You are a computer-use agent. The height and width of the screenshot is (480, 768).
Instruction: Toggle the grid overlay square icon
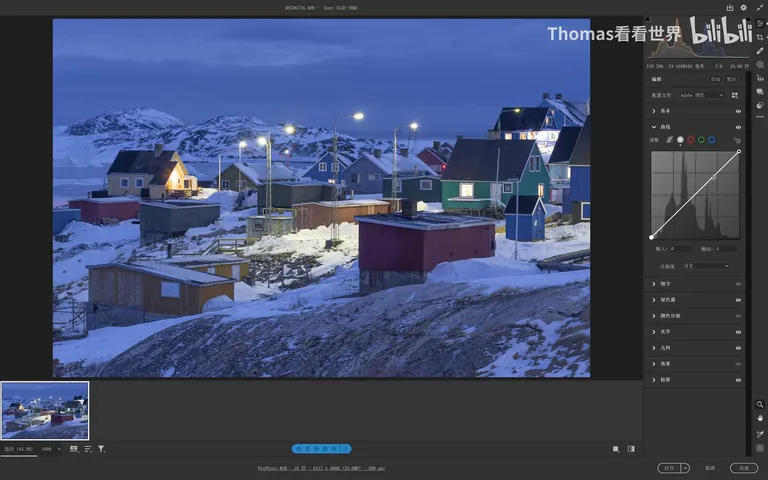[760, 448]
